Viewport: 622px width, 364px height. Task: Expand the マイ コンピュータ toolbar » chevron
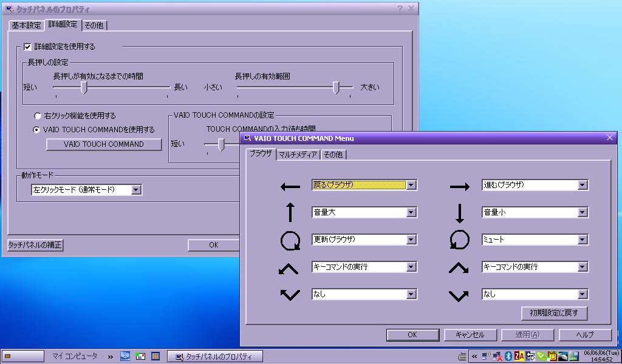tap(111, 357)
